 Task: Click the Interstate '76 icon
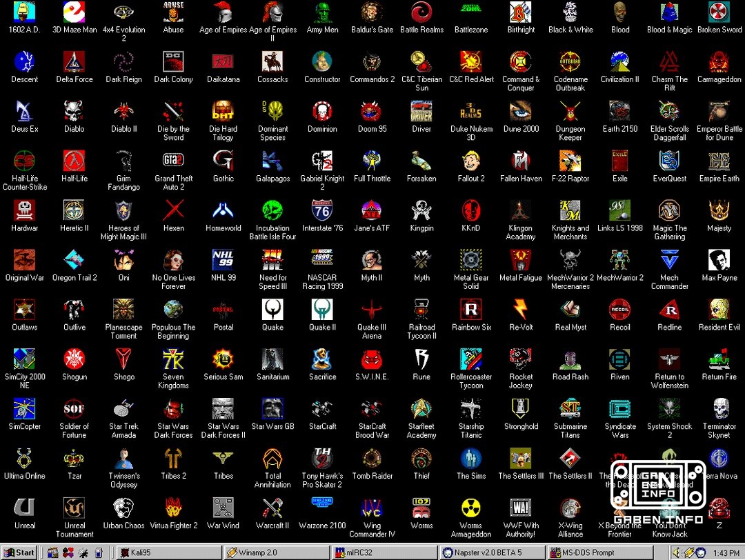click(x=322, y=210)
